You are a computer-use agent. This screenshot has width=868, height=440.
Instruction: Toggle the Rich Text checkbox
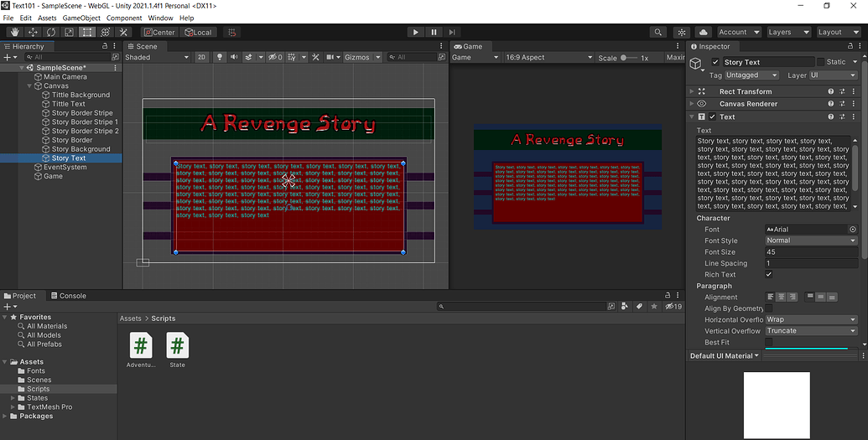point(769,274)
